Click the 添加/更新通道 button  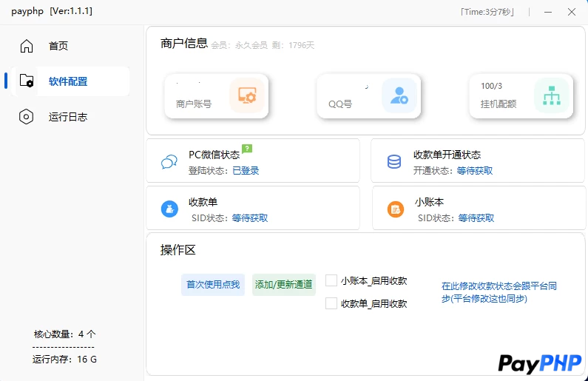tap(284, 285)
